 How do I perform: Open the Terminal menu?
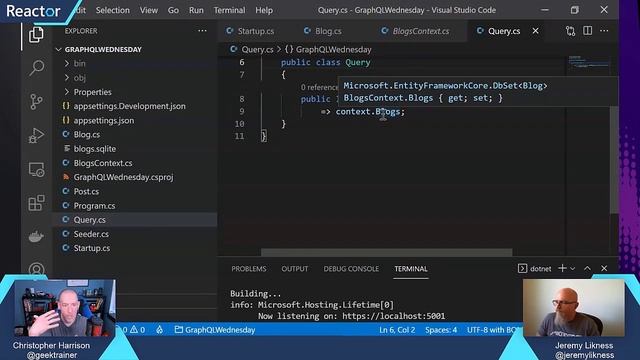pos(229,10)
